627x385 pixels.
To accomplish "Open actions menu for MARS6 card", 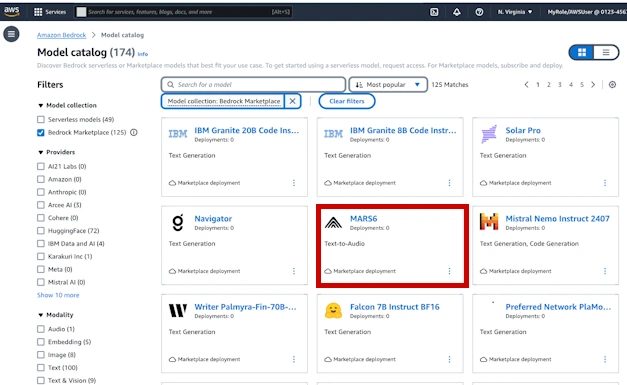I will (449, 271).
